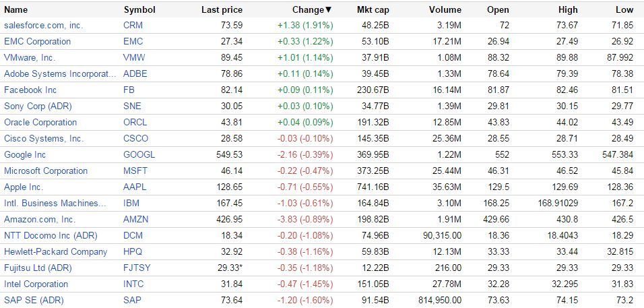Open the Apple Inc. link

click(x=24, y=187)
